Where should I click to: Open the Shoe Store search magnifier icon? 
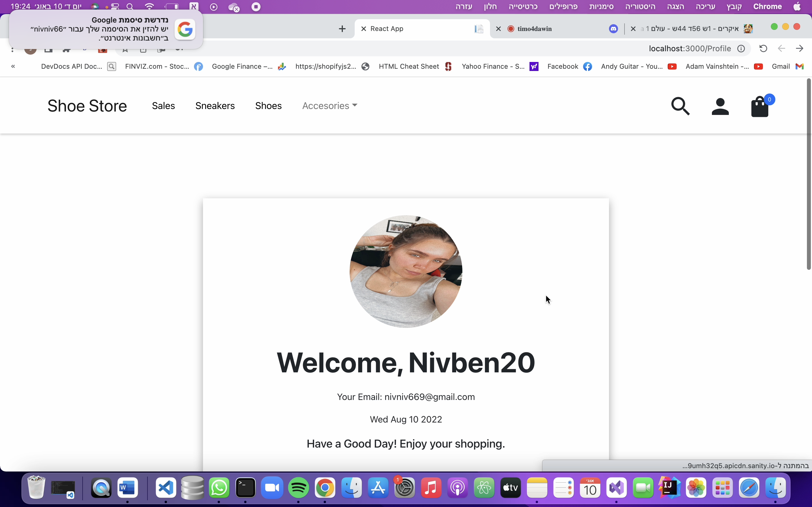pyautogui.click(x=681, y=106)
